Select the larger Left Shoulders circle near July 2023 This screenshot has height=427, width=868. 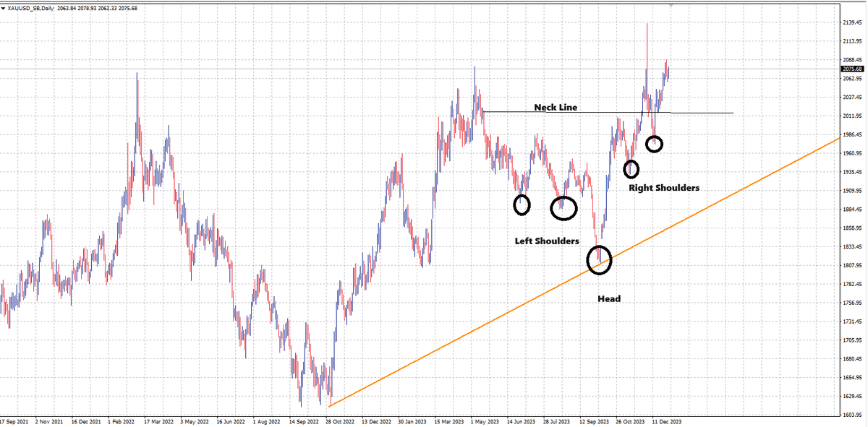click(563, 208)
